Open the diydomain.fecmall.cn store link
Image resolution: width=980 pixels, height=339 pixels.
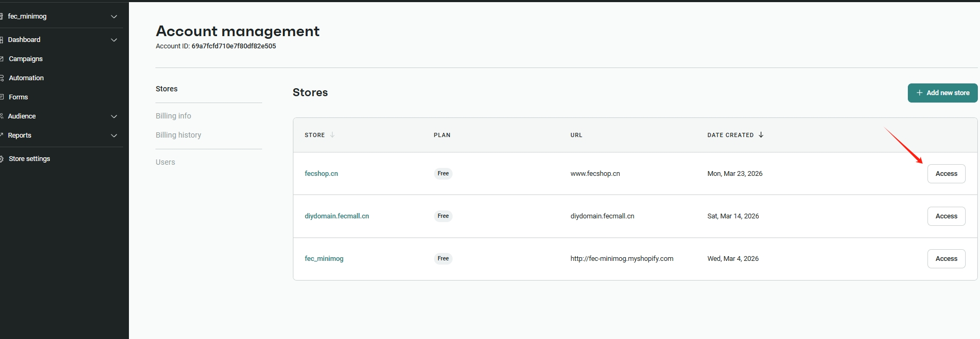[336, 216]
